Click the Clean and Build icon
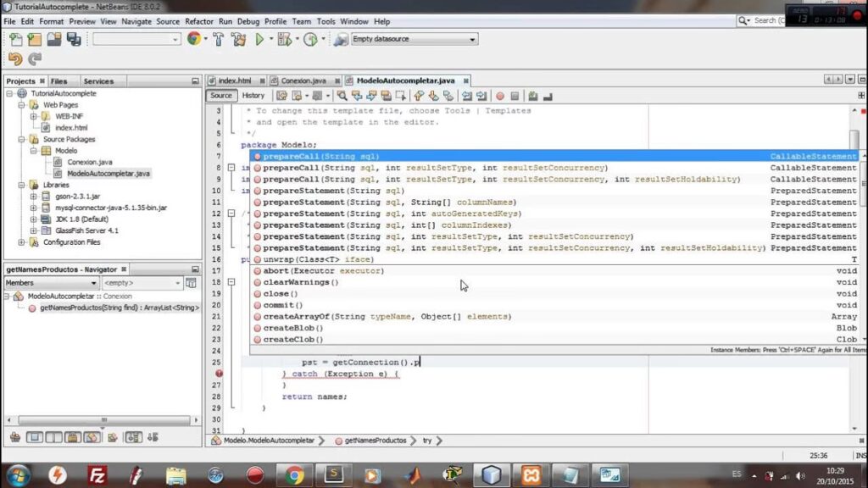 [x=237, y=39]
